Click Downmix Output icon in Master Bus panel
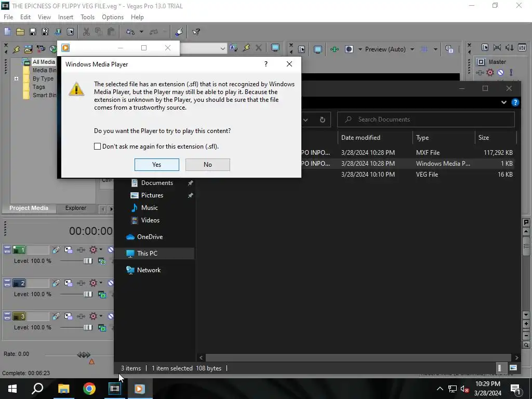 point(497,47)
